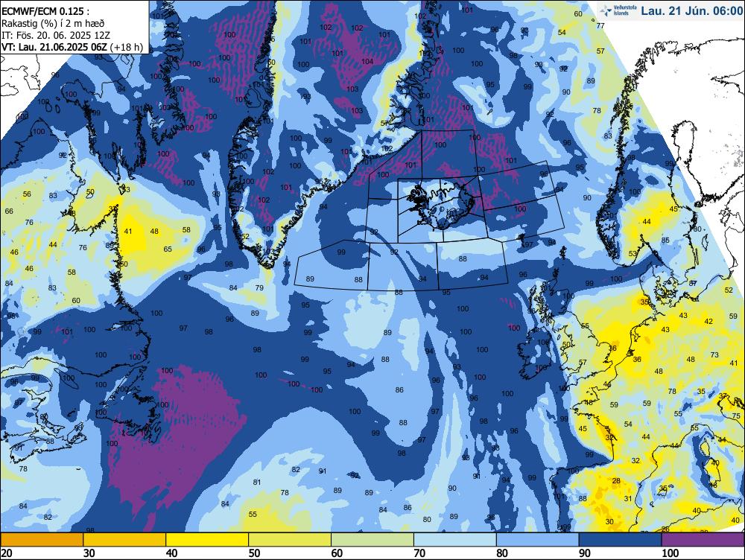Select the light blue 70–80 legend swatch
745x560 pixels.
point(455,540)
